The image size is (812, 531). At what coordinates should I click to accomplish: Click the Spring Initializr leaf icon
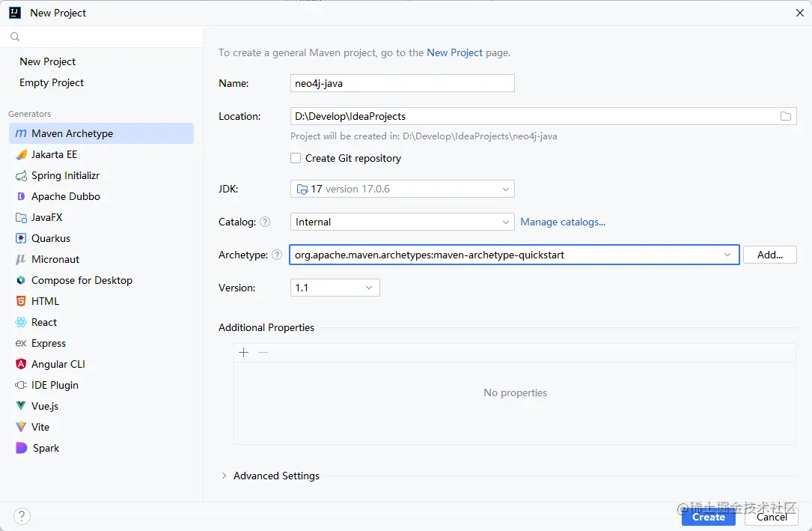20,175
